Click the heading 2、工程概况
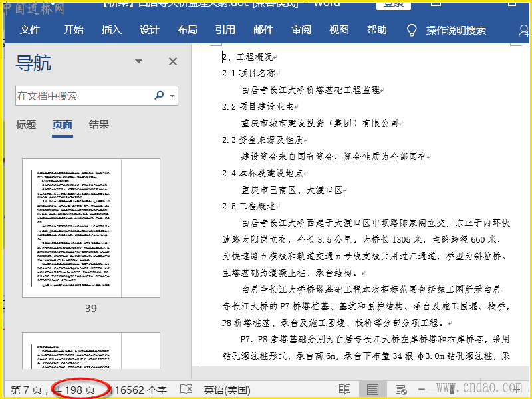 pyautogui.click(x=247, y=57)
